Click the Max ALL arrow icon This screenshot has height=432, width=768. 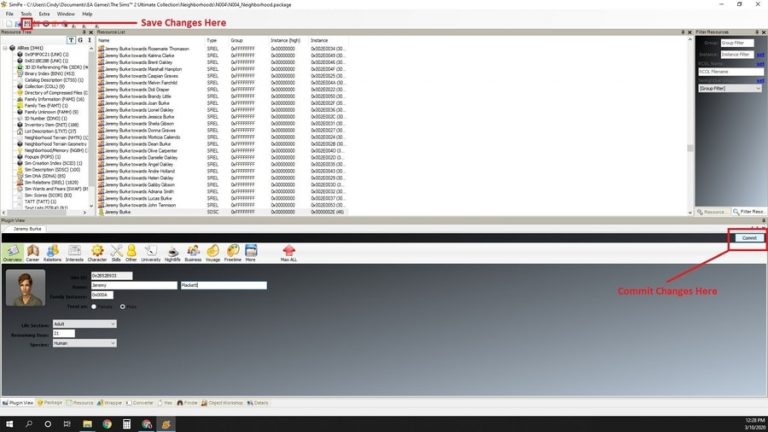[x=289, y=251]
